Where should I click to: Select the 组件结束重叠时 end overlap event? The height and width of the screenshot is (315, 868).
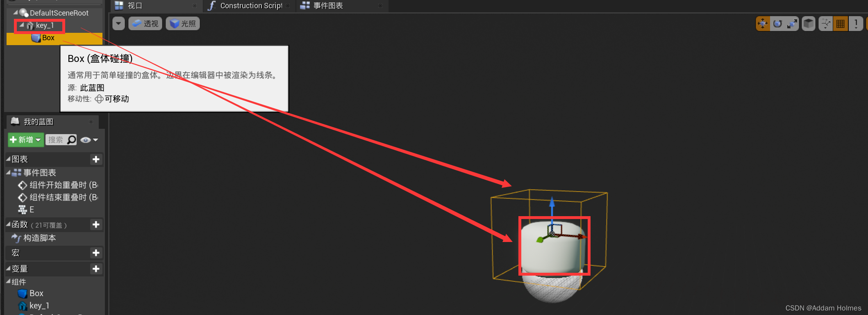(64, 197)
